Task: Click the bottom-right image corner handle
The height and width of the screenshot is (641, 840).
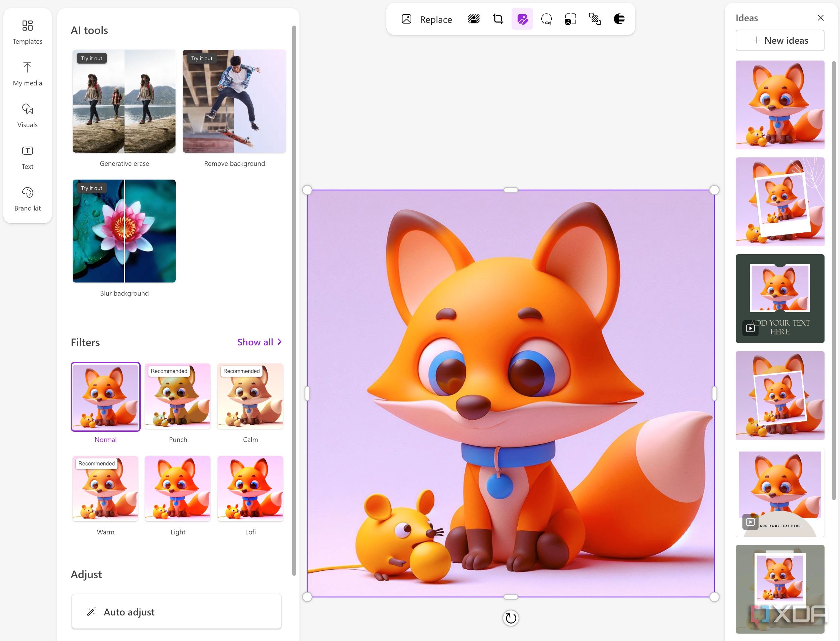Action: [x=714, y=597]
